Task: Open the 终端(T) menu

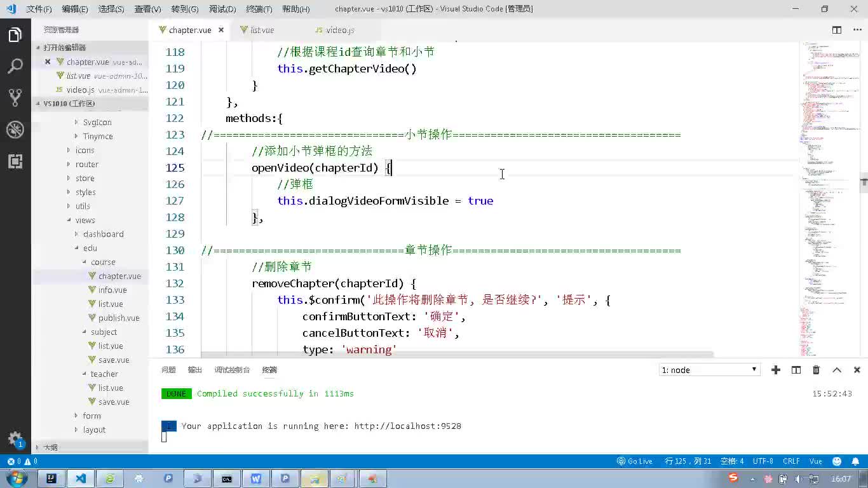Action: click(259, 9)
